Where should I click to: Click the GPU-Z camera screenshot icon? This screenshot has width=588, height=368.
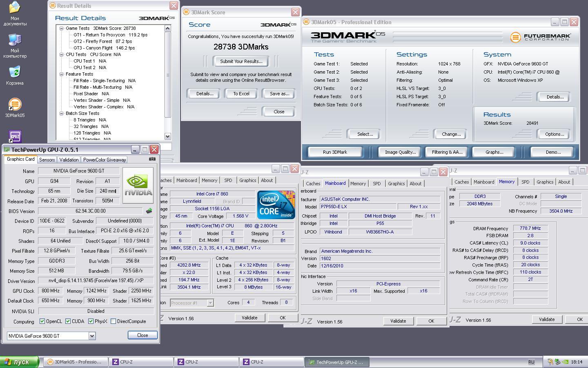click(x=152, y=159)
